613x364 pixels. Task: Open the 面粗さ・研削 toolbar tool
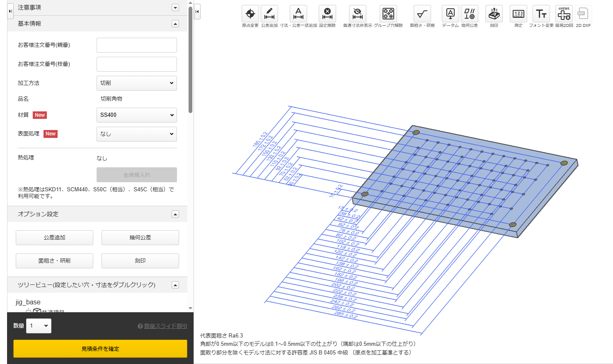422,14
